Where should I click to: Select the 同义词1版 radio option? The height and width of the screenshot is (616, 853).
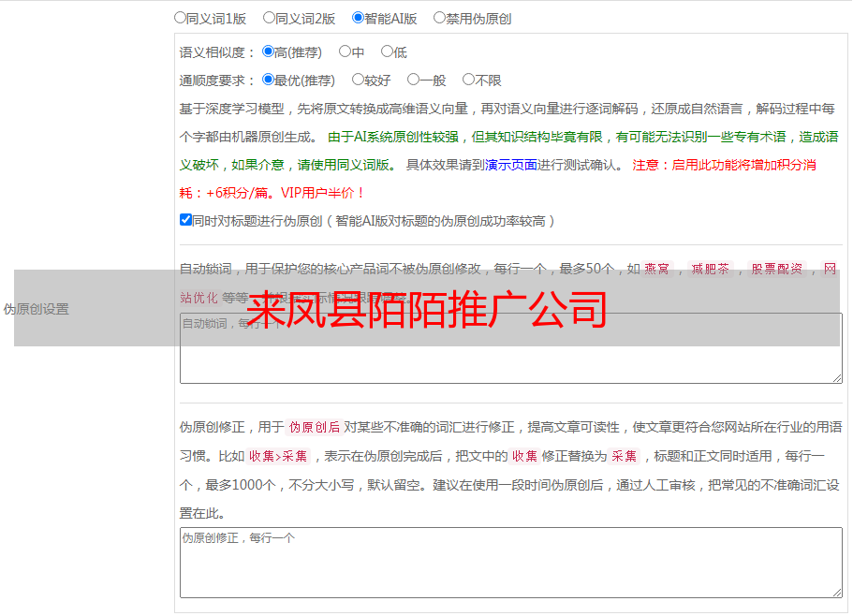180,17
